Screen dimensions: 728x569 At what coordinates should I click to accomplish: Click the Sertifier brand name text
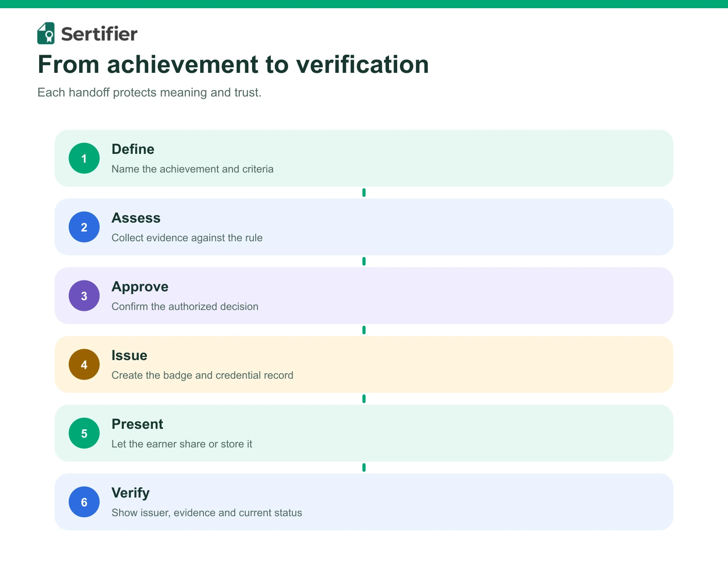click(99, 34)
